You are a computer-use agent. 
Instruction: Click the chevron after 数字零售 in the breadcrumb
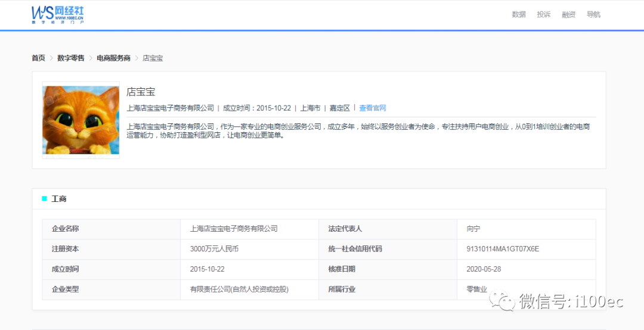point(91,58)
